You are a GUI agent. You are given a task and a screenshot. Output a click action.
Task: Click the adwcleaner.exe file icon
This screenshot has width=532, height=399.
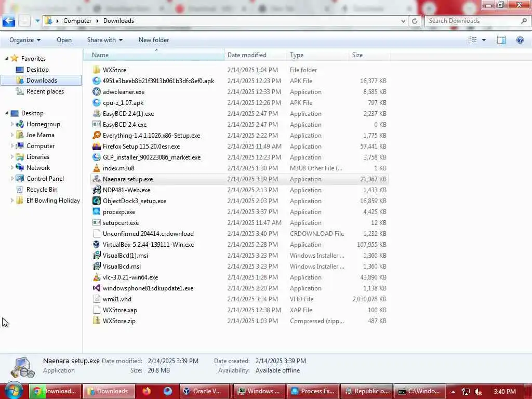pyautogui.click(x=96, y=91)
